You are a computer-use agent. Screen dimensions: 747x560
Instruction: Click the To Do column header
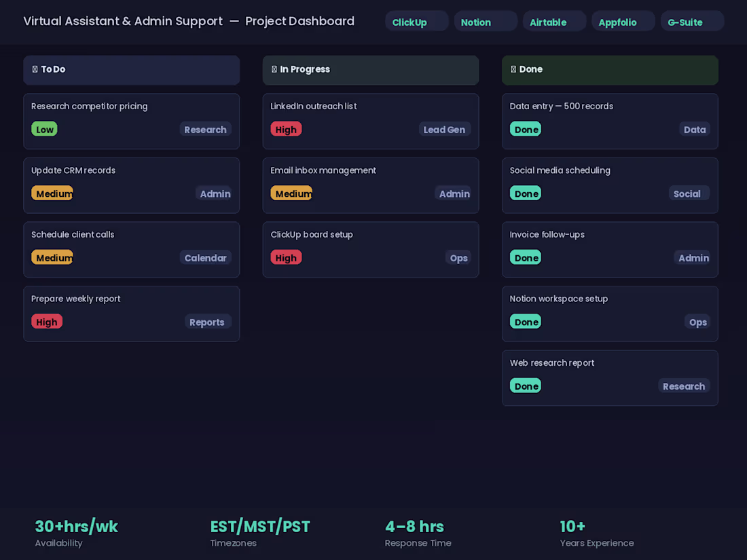pyautogui.click(x=132, y=70)
